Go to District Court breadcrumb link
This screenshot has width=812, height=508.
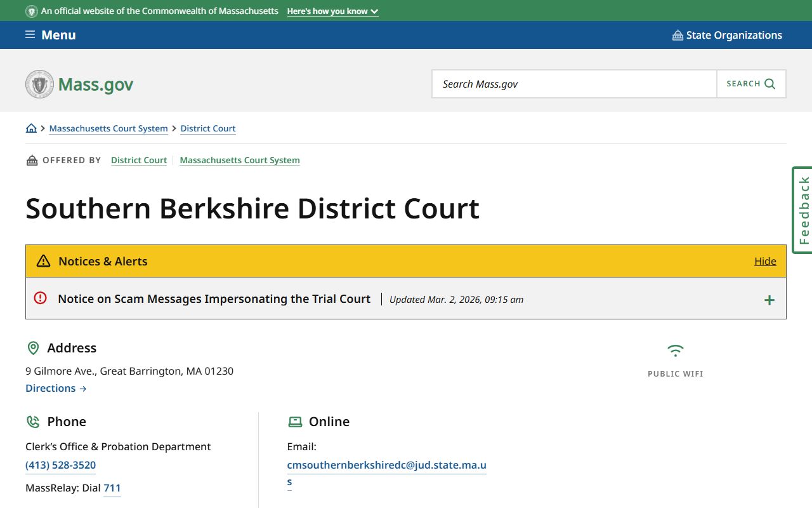pyautogui.click(x=208, y=128)
